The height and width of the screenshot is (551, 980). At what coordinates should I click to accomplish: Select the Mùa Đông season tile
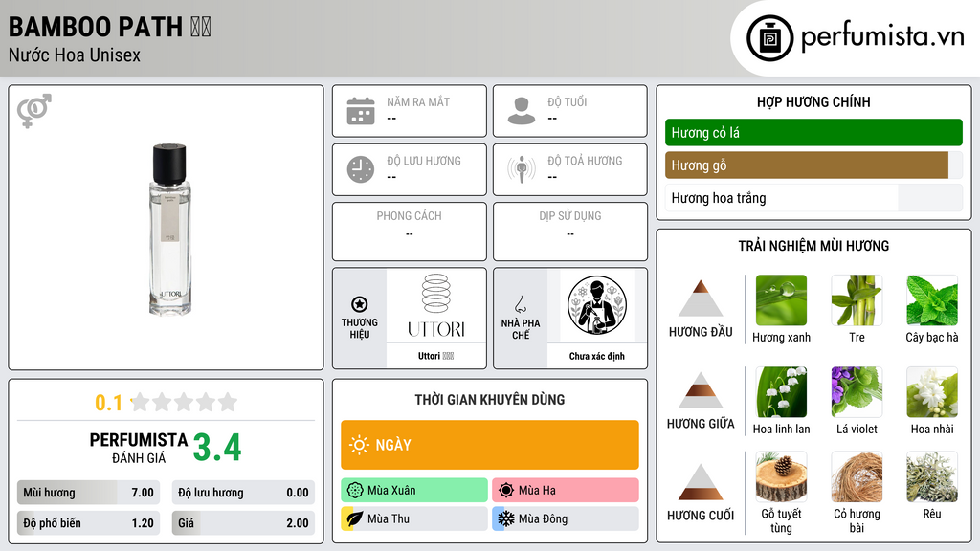(x=565, y=518)
